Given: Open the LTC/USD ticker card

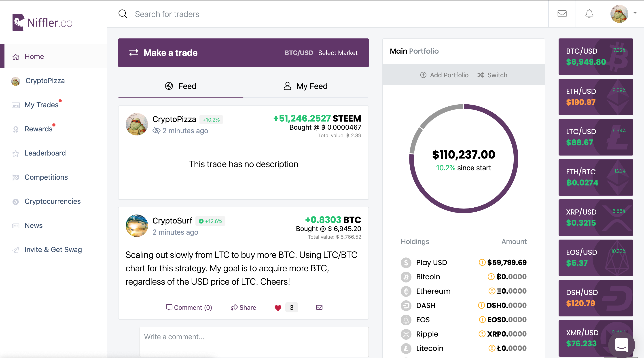Looking at the screenshot, I should click(595, 137).
